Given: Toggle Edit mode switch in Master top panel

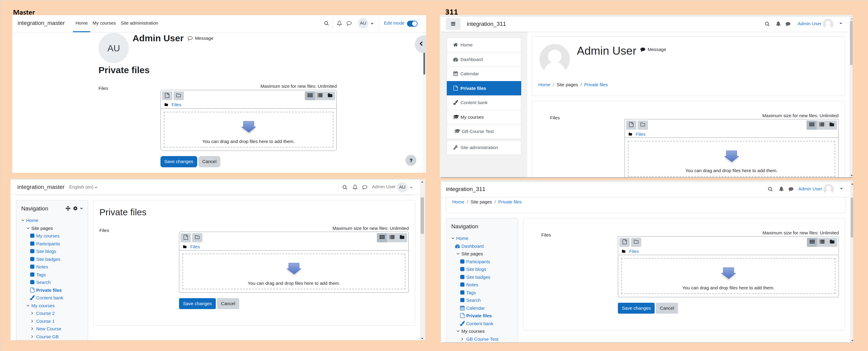Looking at the screenshot, I should (412, 24).
